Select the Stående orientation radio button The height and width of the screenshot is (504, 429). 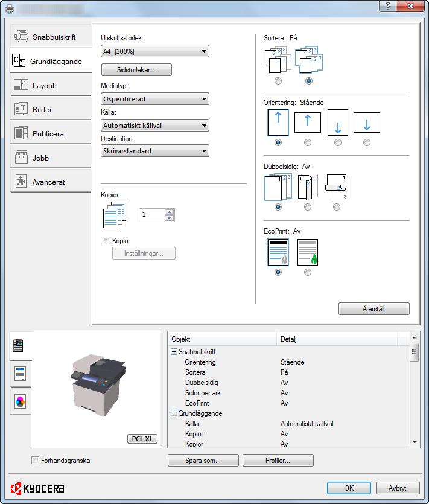pos(278,142)
